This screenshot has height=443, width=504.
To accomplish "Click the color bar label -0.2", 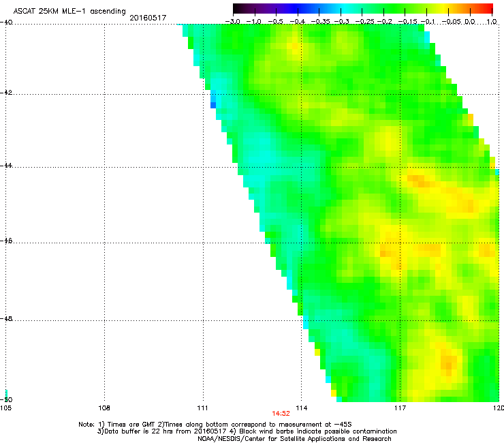I will pos(384,22).
